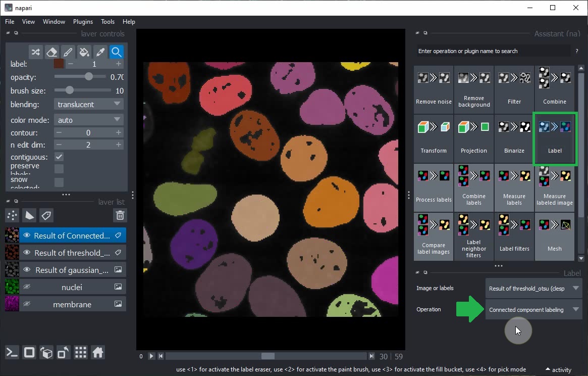The height and width of the screenshot is (376, 588).
Task: Uncheck the contiguous checkbox
Action: pyautogui.click(x=59, y=157)
